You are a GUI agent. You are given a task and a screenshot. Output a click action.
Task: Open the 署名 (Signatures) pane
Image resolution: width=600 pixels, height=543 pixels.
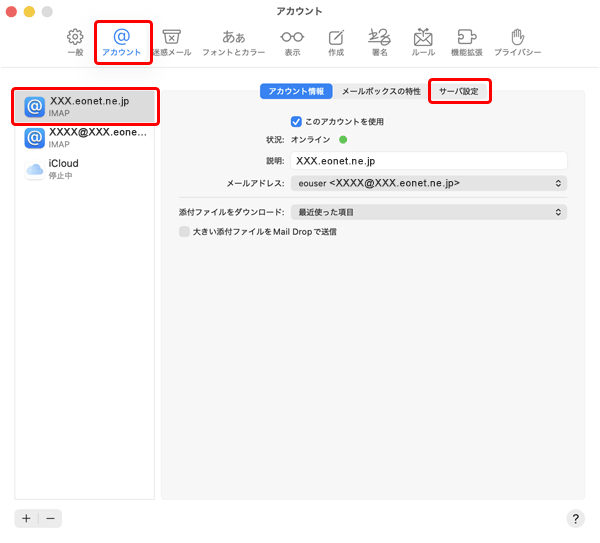point(378,41)
